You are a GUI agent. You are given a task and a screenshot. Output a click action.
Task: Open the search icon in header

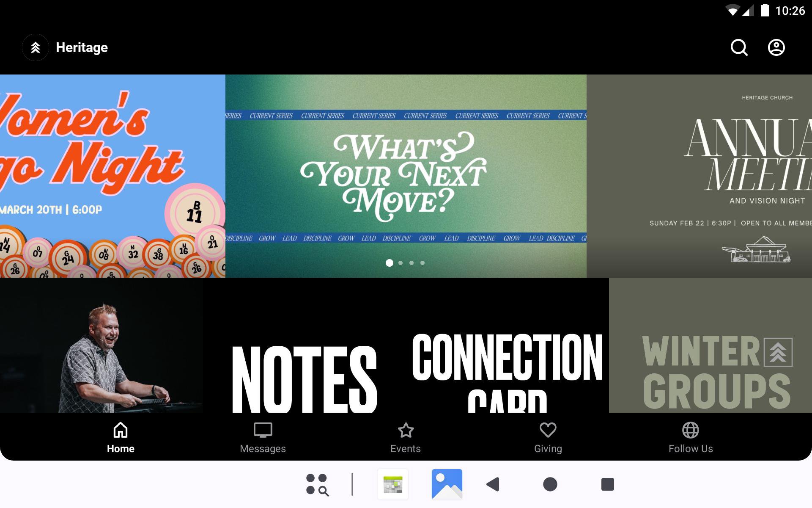point(739,47)
